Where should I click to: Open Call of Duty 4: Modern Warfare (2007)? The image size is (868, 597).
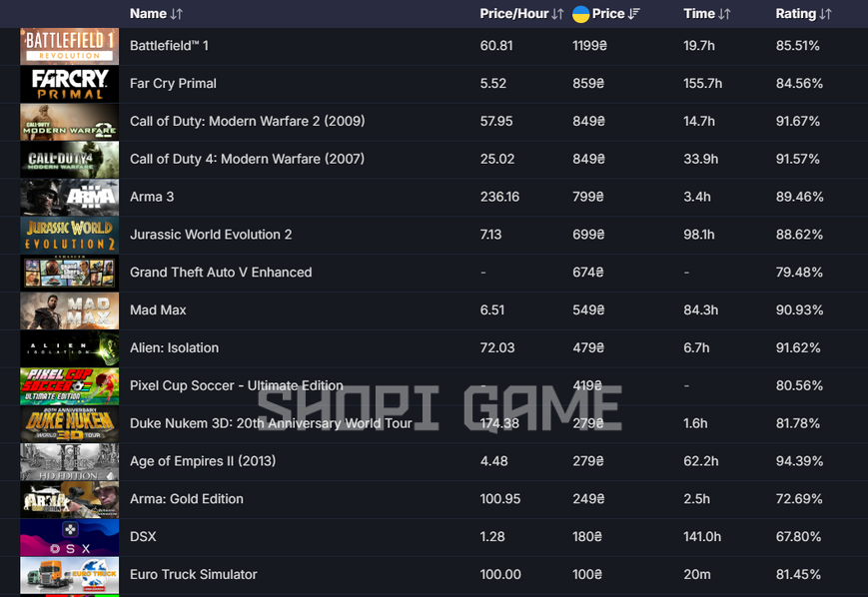click(x=248, y=160)
